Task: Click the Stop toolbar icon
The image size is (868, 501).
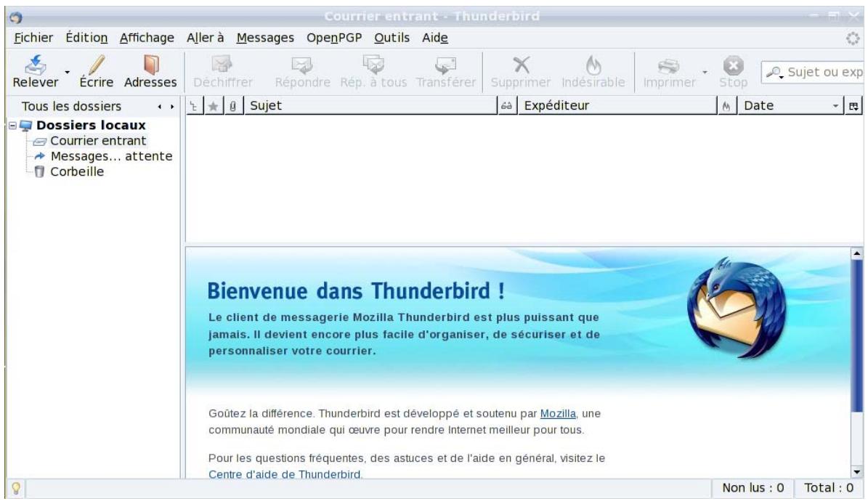Action: pos(733,65)
